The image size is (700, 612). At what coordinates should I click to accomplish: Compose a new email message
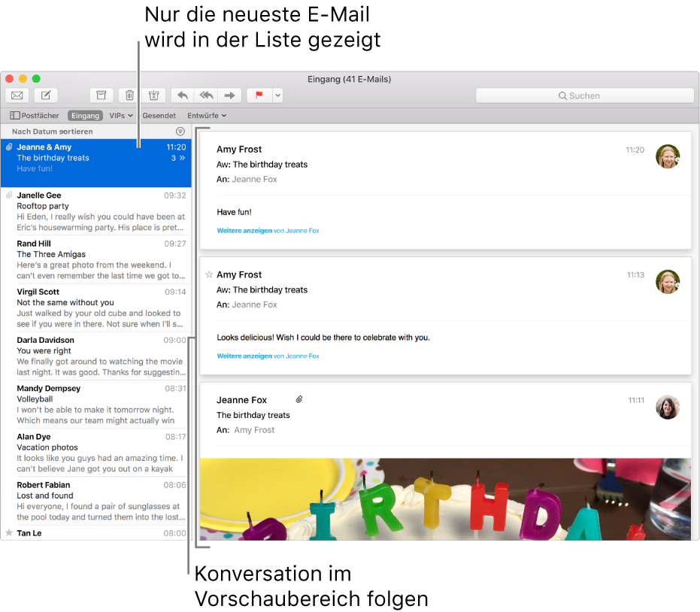tap(45, 95)
